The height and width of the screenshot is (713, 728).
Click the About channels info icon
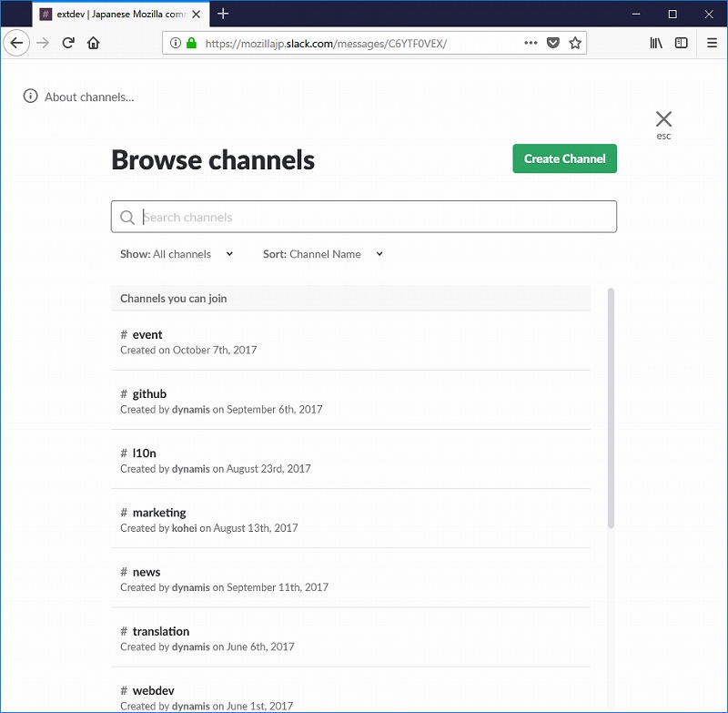tap(31, 97)
